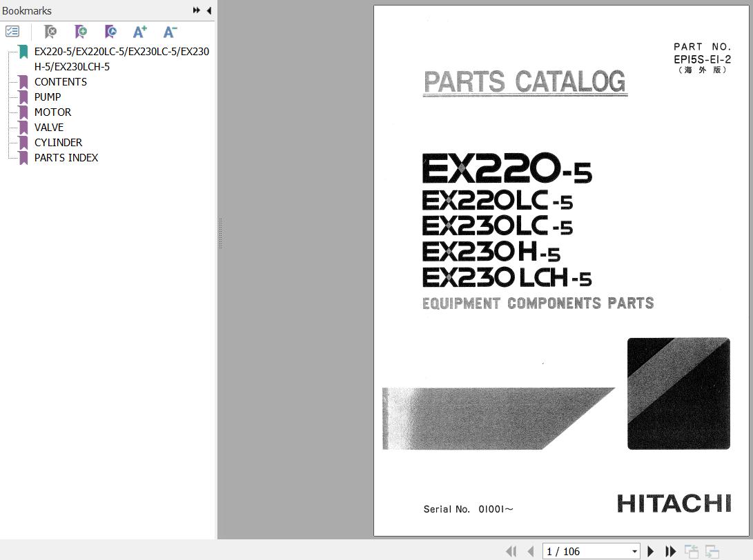
Task: Jump to the PARTS INDEX bookmark
Action: pos(66,158)
